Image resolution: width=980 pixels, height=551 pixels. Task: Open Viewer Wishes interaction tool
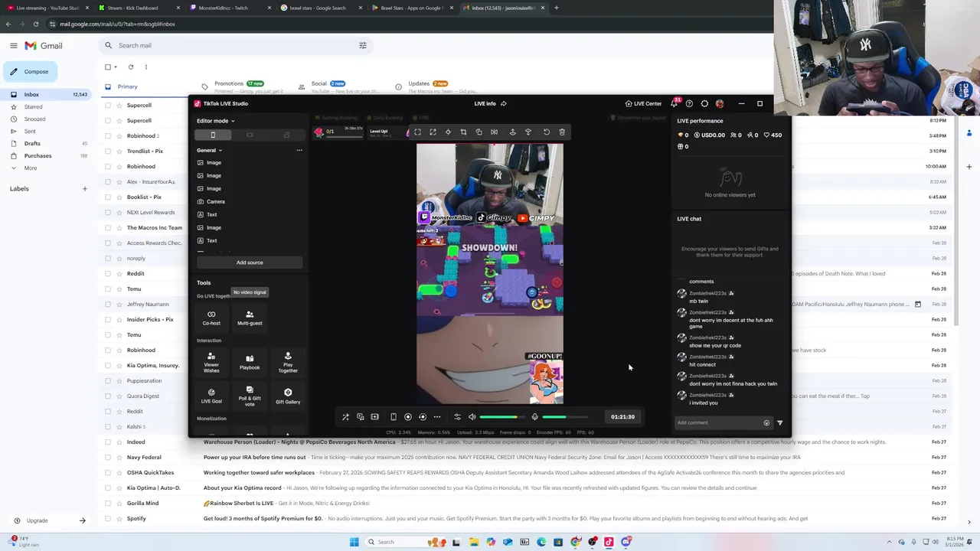click(211, 363)
